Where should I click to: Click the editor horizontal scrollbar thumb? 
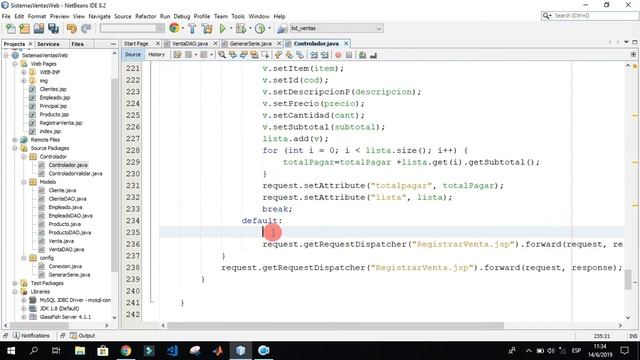[336, 325]
